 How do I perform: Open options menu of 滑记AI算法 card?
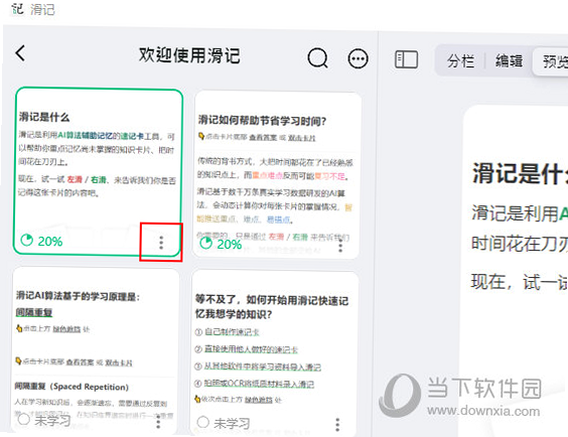tap(158, 422)
